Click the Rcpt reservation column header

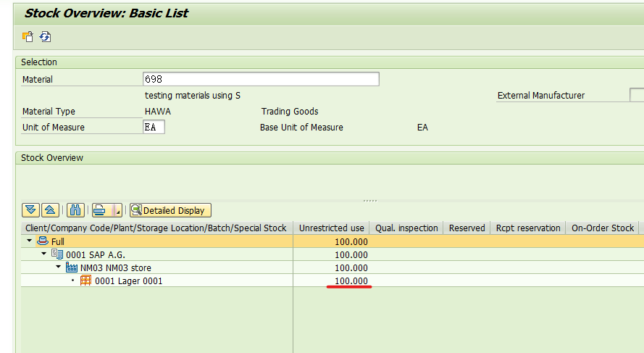(x=528, y=228)
